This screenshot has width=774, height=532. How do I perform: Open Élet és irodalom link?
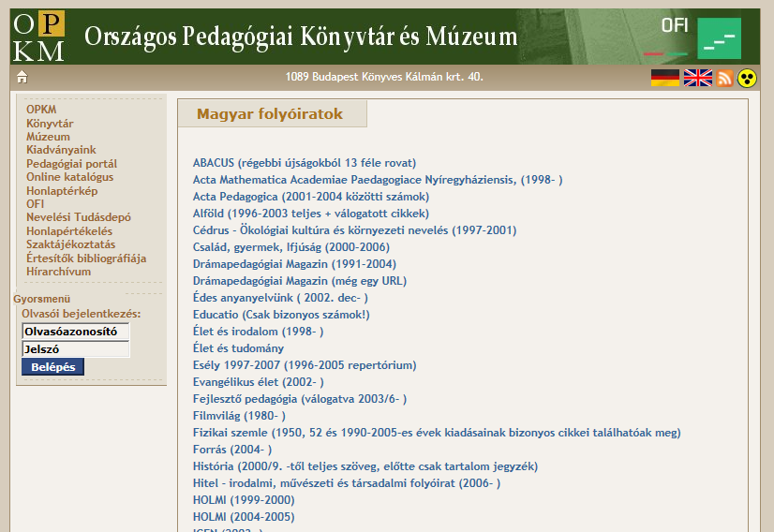point(259,332)
